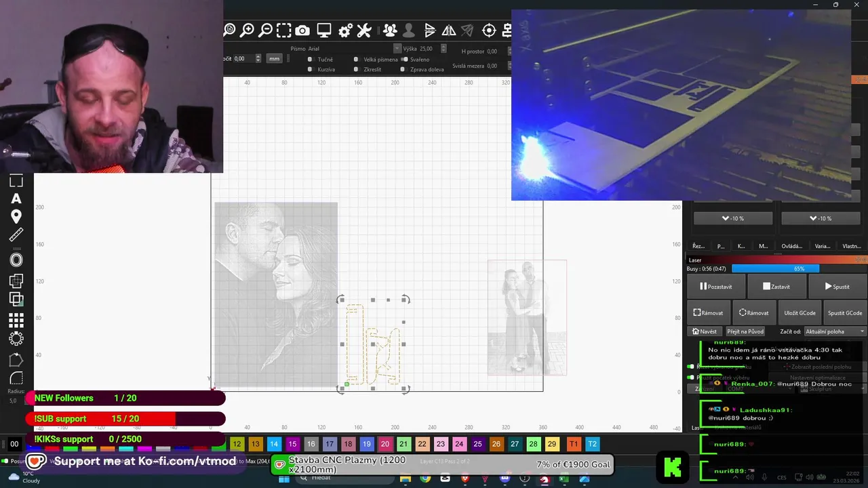
Task: Click the Group objects icon
Action: (x=390, y=30)
